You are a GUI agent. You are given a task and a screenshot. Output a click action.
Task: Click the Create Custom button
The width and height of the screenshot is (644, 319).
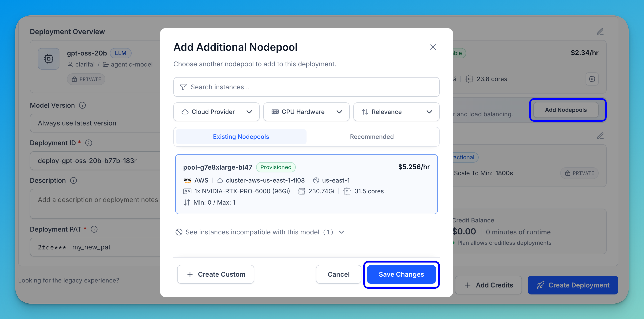(x=215, y=274)
